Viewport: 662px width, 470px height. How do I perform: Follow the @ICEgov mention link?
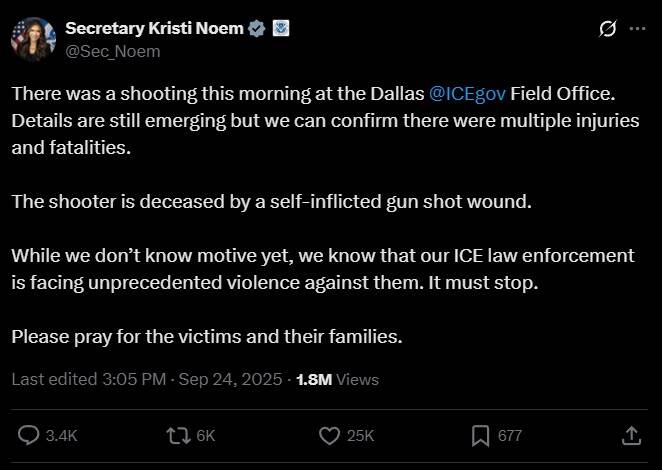[467, 93]
